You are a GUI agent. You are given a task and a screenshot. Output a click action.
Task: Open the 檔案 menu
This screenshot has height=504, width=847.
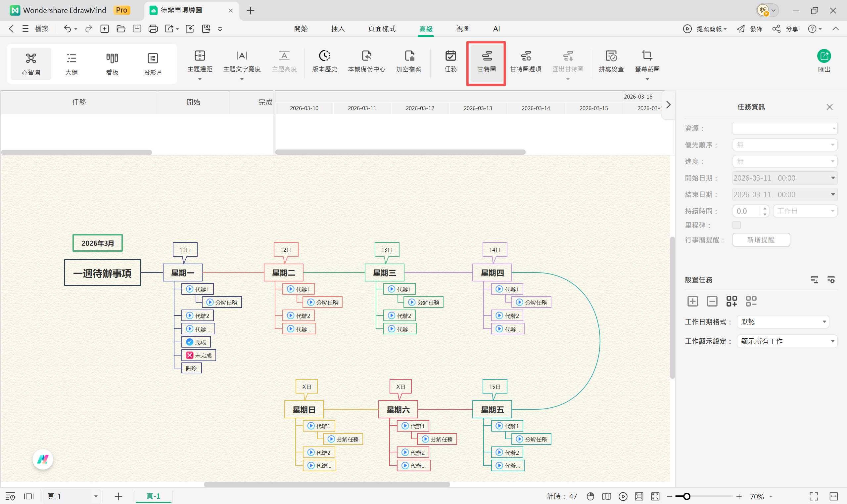pos(41,29)
